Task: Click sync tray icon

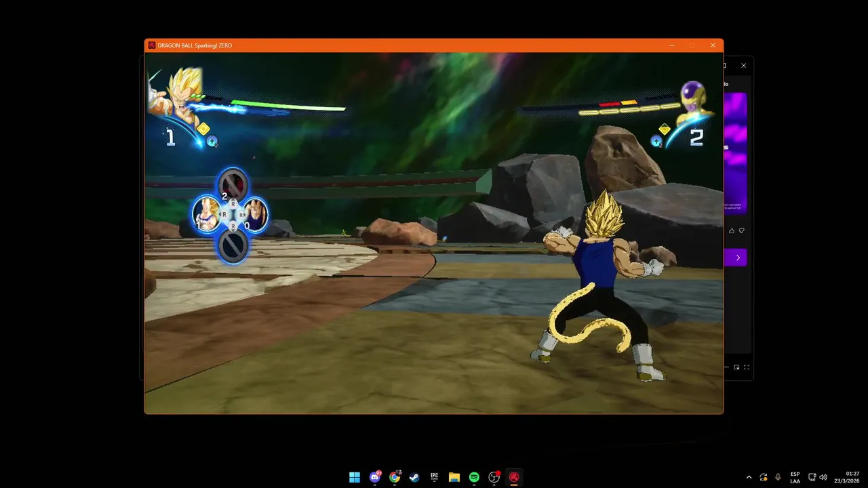Action: coord(764,477)
